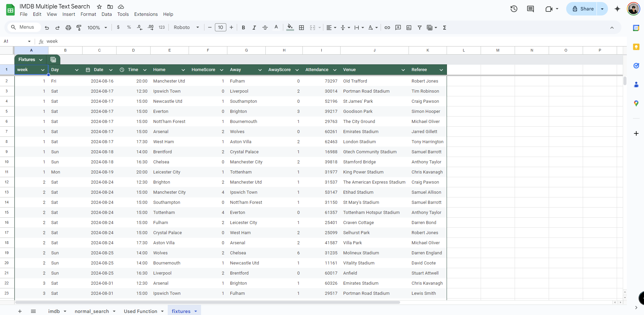Open Venue column filter dropdown

403,70
